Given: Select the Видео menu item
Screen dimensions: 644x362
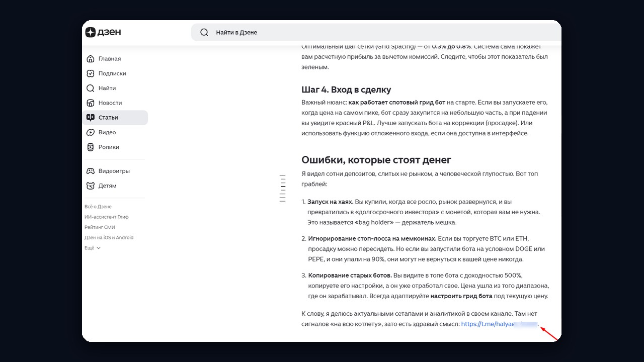Looking at the screenshot, I should point(115,132).
